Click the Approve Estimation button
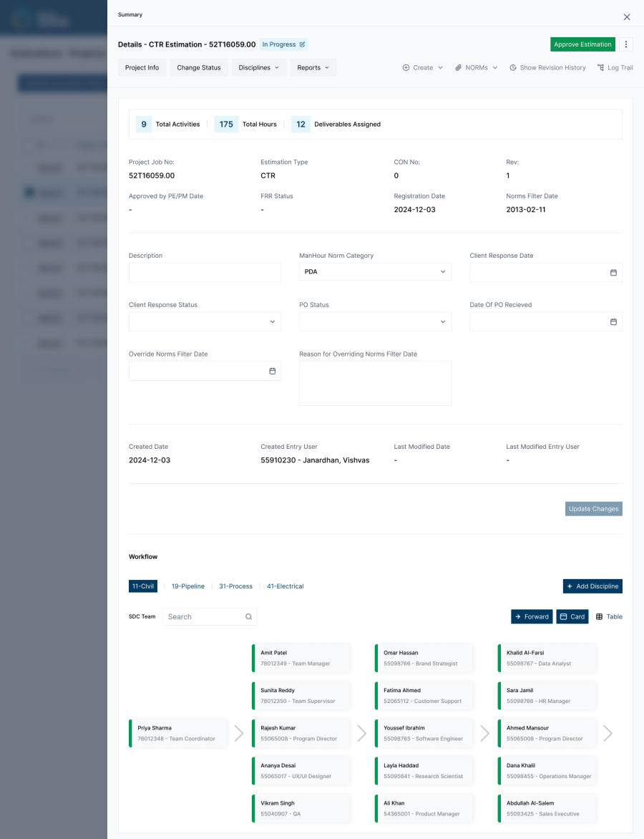644x839 pixels. coord(582,44)
